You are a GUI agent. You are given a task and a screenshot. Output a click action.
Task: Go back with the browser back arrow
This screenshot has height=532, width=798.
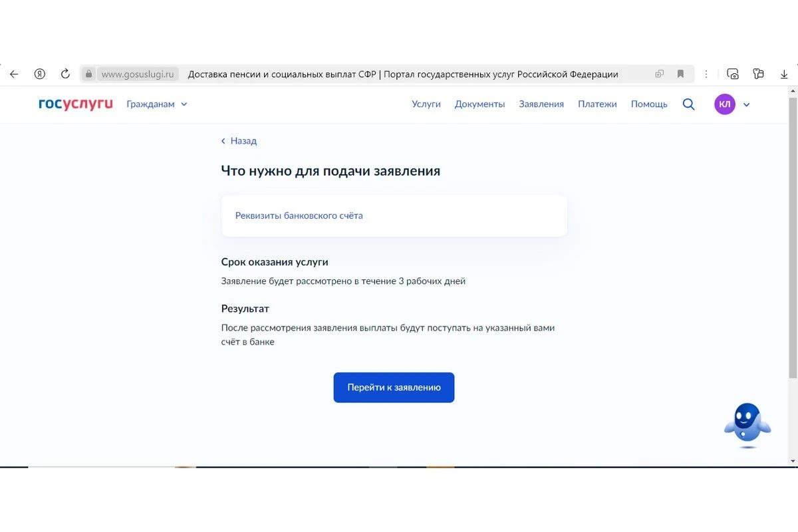tap(13, 74)
